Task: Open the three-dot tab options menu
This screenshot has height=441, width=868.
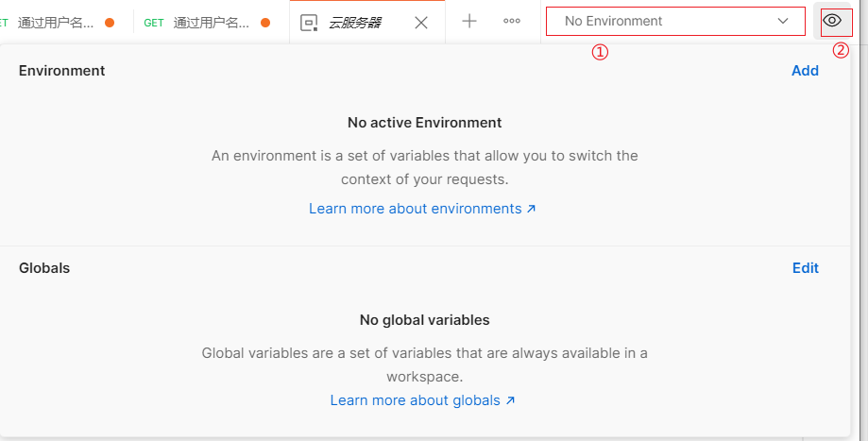Action: tap(512, 21)
